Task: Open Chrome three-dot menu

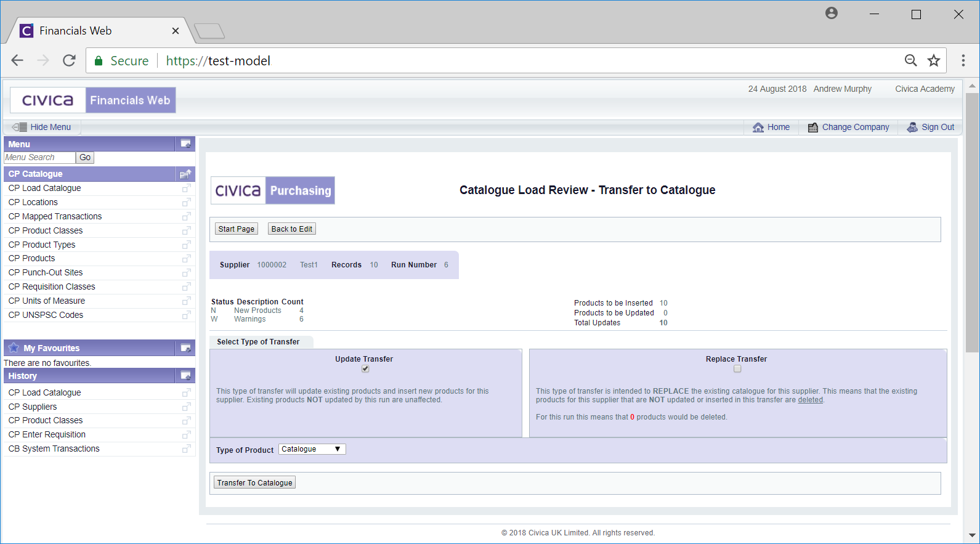Action: [963, 60]
